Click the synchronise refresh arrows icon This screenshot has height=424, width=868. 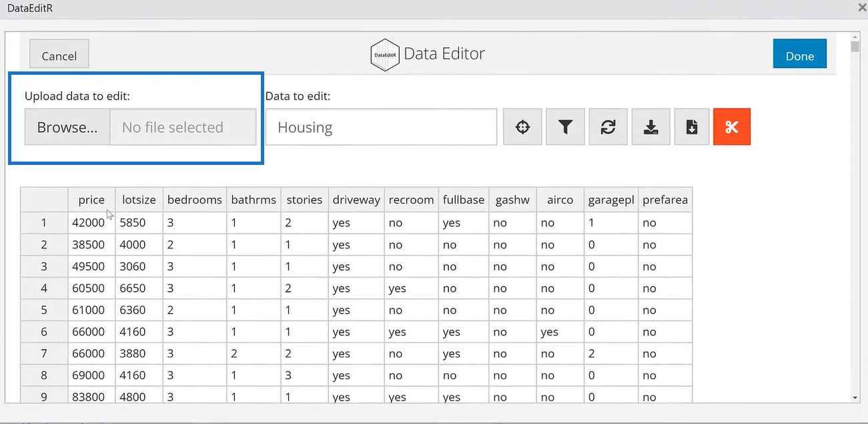click(608, 127)
